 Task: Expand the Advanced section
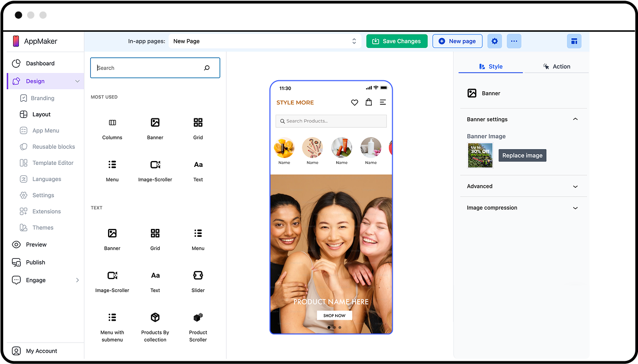[x=523, y=186]
